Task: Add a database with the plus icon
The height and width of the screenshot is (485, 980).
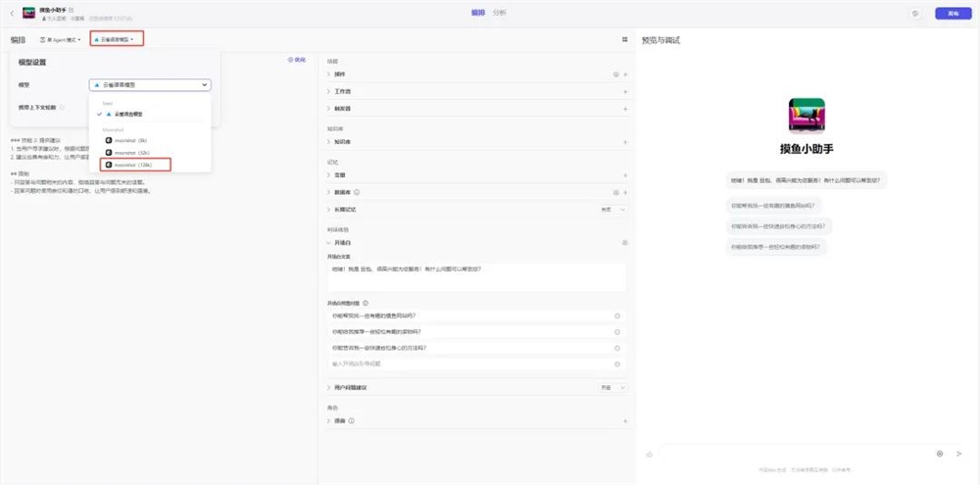Action: (625, 192)
